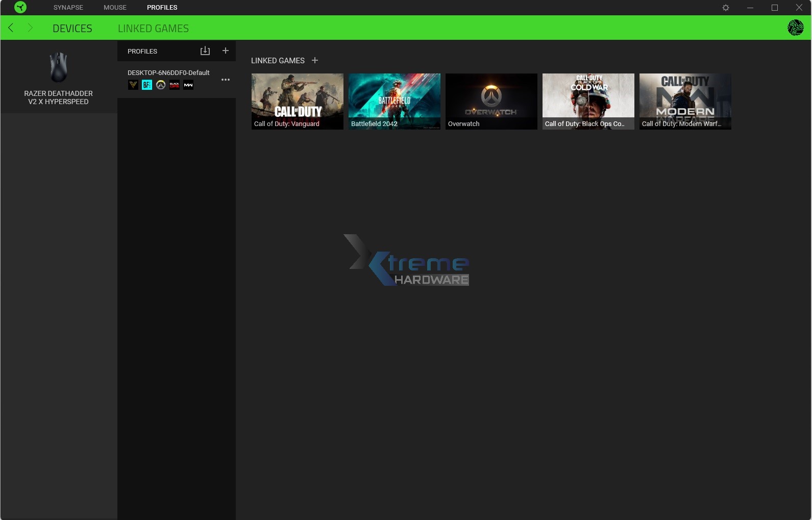Add a new profile with plus icon

tap(226, 51)
